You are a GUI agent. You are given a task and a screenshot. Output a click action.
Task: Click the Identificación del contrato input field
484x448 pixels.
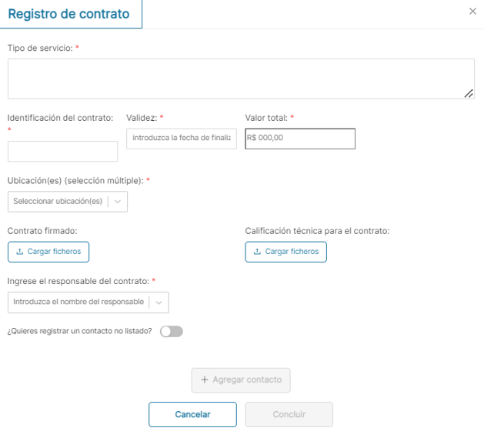[x=62, y=152]
